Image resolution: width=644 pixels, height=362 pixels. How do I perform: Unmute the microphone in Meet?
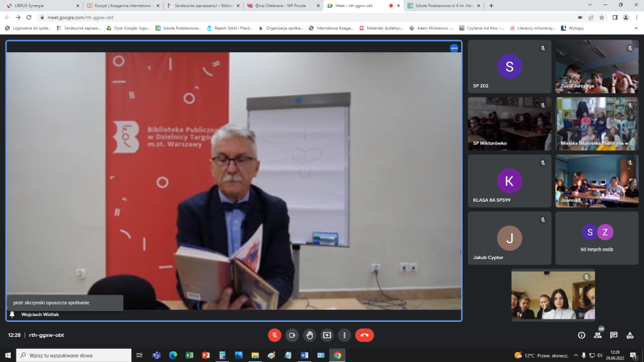[x=274, y=335]
